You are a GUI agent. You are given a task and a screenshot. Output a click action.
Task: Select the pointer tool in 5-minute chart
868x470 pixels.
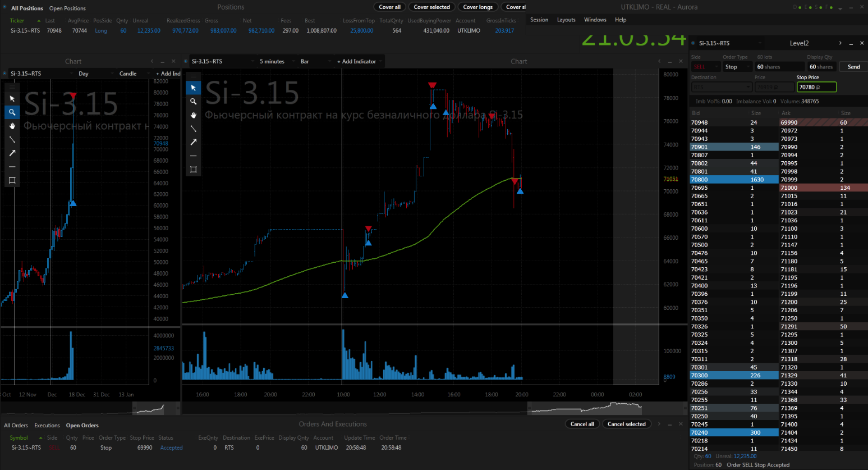click(x=194, y=88)
